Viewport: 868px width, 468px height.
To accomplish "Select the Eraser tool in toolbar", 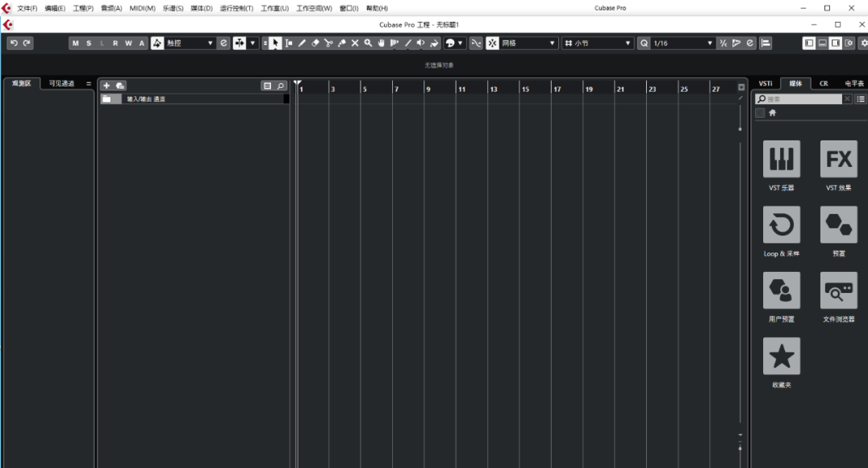I will (x=315, y=43).
